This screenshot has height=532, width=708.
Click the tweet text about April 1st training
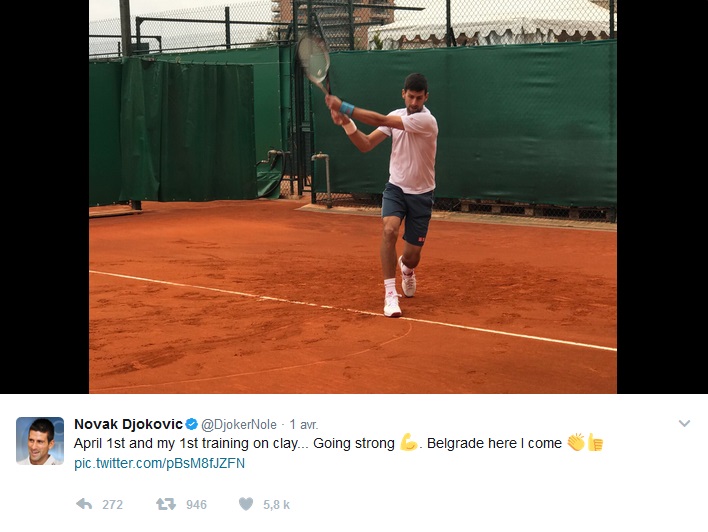pyautogui.click(x=339, y=443)
